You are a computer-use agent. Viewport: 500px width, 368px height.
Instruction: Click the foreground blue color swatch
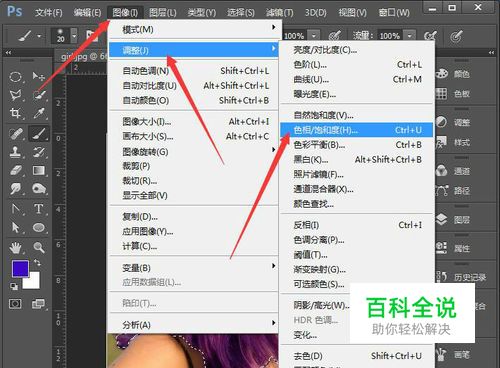(x=20, y=269)
